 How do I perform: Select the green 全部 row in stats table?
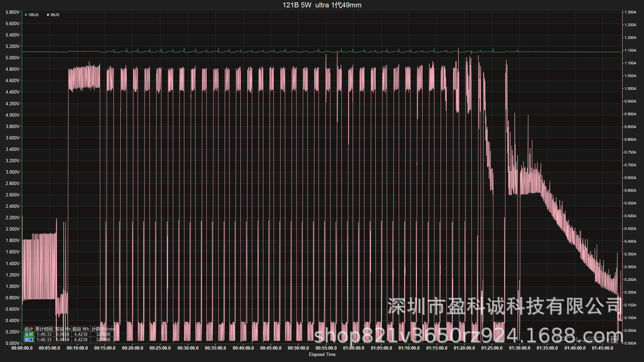tap(29, 334)
